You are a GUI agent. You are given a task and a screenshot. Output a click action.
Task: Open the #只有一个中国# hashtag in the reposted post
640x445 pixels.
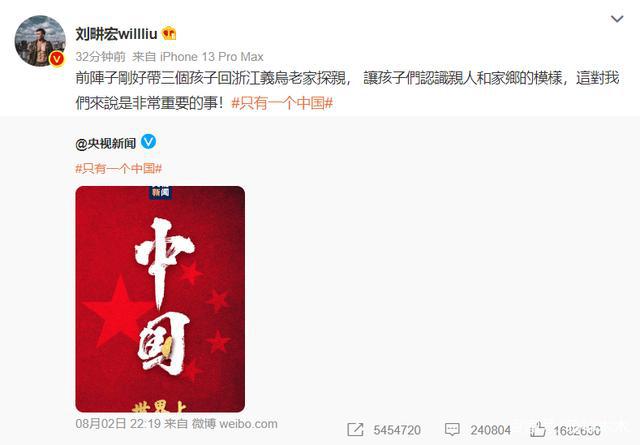[119, 168]
